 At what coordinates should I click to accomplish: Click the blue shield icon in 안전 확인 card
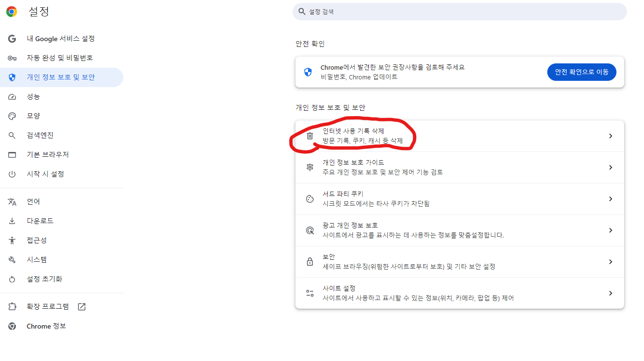(x=308, y=72)
